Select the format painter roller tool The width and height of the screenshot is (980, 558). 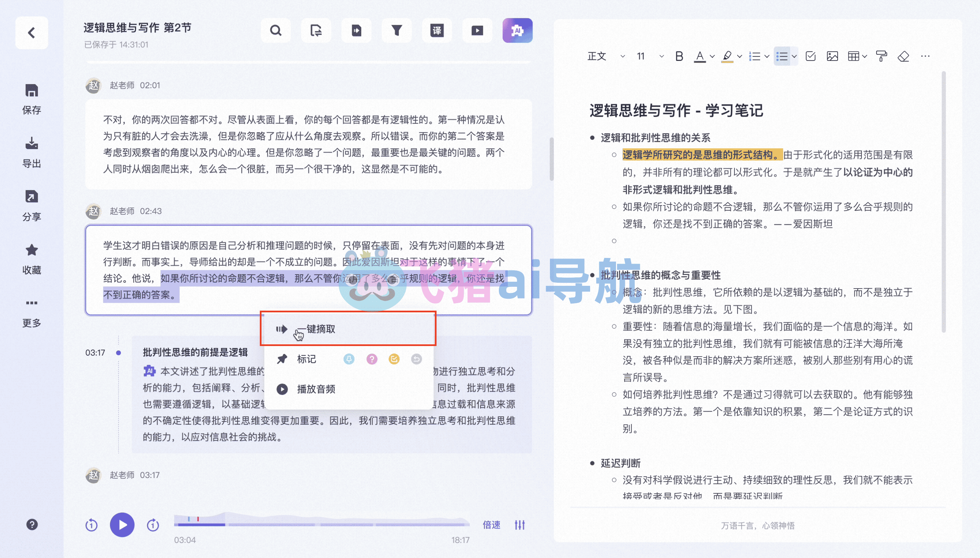tap(882, 56)
